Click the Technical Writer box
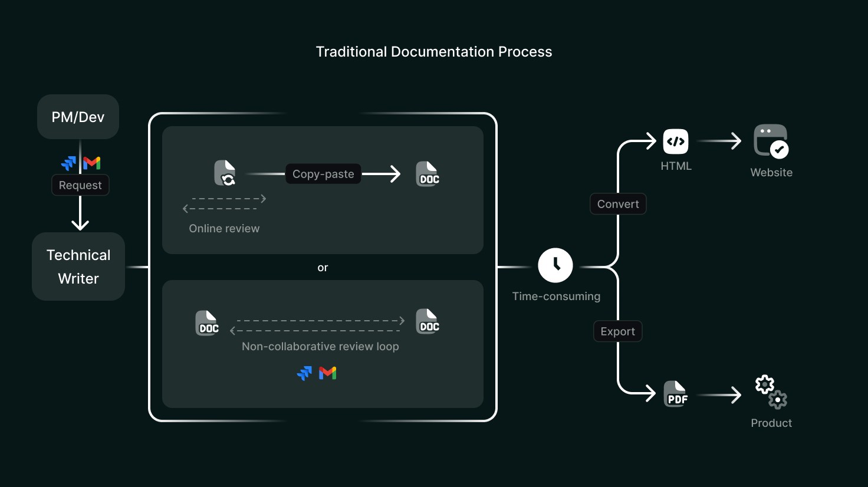The width and height of the screenshot is (868, 487). (x=78, y=266)
